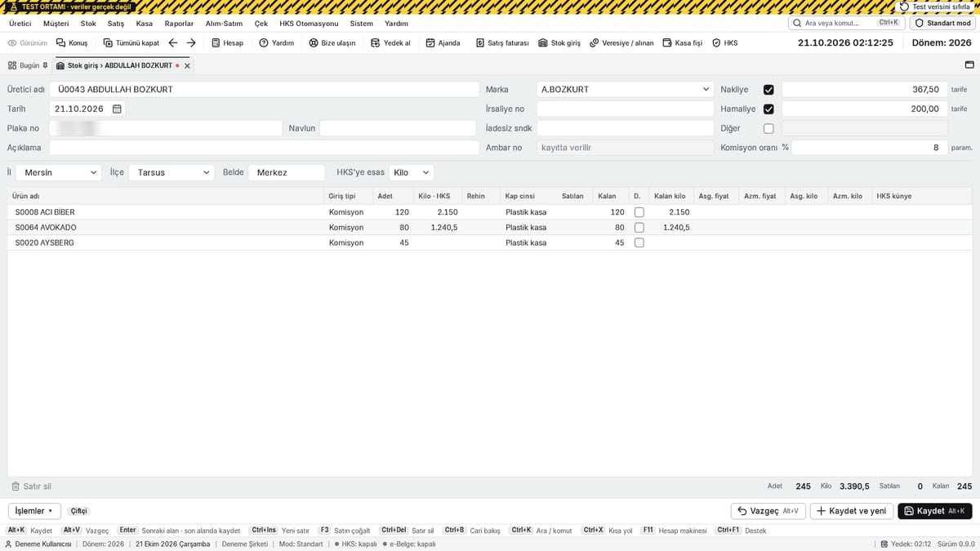The height and width of the screenshot is (551, 980).
Task: Uncheck the Hamaliye checkbox
Action: (x=768, y=109)
